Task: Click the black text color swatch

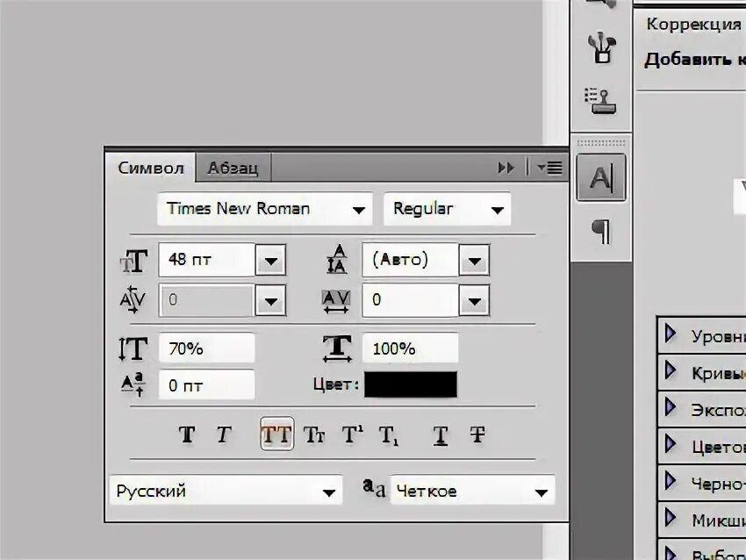Action: click(x=411, y=384)
